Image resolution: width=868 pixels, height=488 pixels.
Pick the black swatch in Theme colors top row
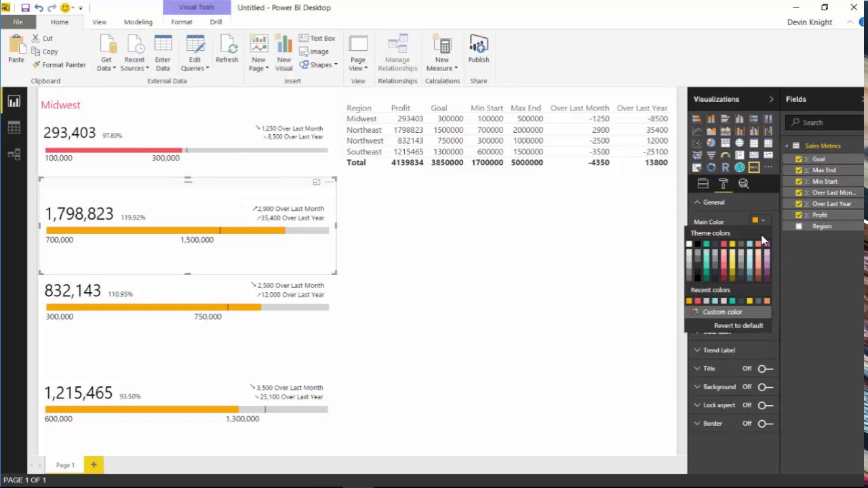point(698,244)
